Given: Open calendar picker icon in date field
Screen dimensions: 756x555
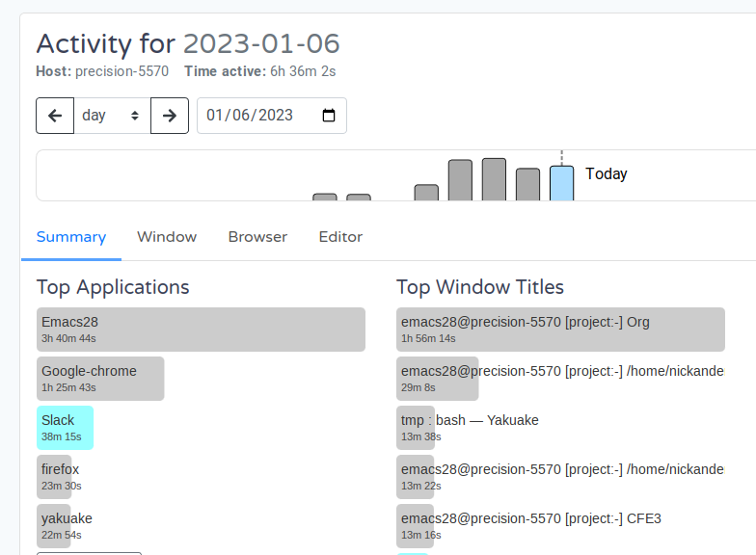Looking at the screenshot, I should coord(329,116).
